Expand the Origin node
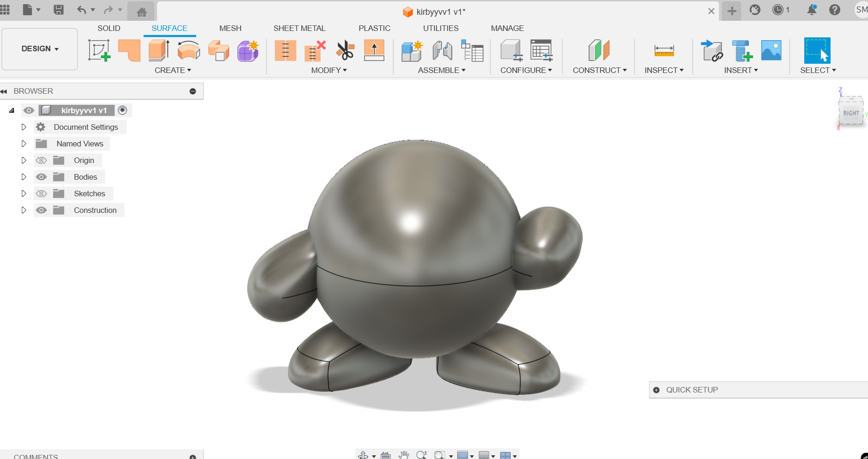This screenshot has height=459, width=868. (x=24, y=160)
